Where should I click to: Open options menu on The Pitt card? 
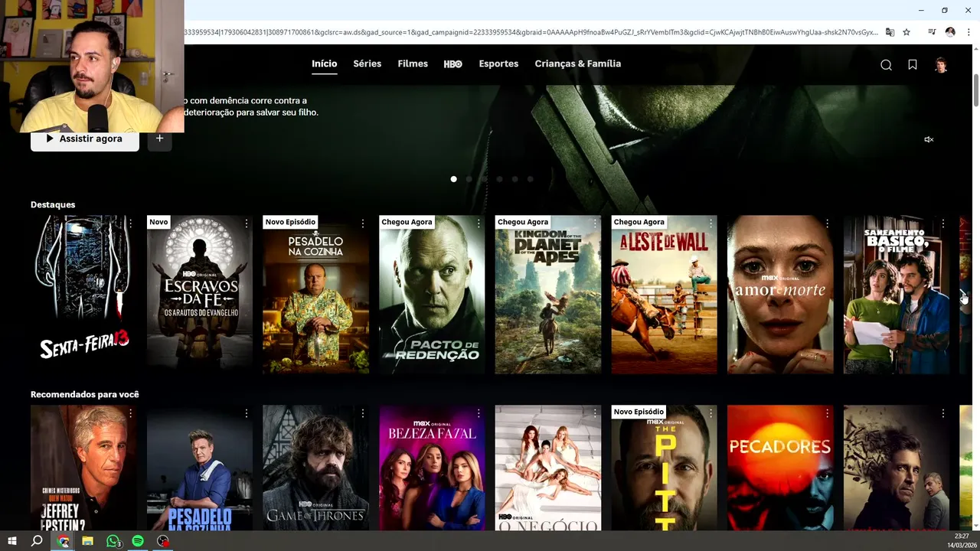pos(711,413)
